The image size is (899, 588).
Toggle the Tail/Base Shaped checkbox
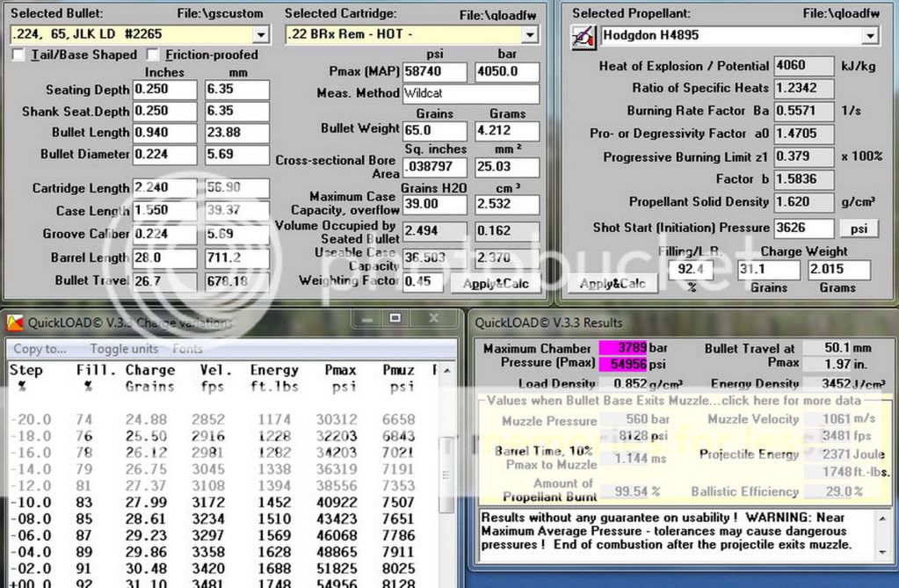click(19, 54)
